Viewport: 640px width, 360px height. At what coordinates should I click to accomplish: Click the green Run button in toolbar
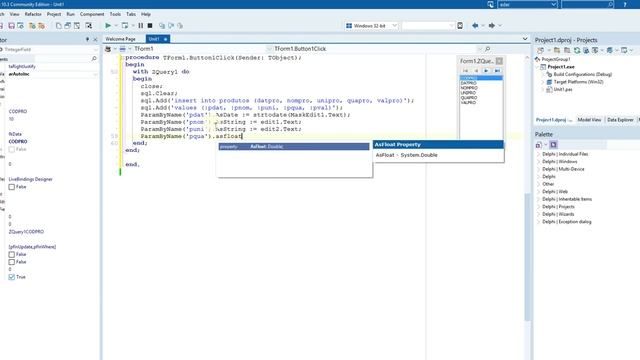pos(108,25)
